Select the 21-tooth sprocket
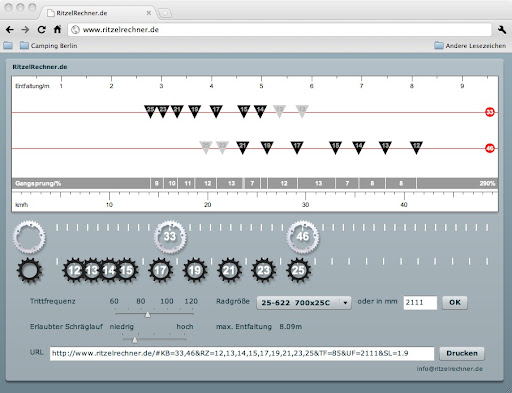The width and height of the screenshot is (512, 393). (x=229, y=270)
